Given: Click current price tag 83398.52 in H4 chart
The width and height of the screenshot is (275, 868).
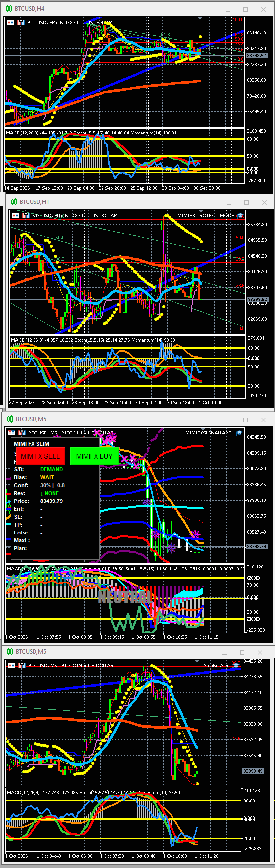Looking at the screenshot, I should click(x=256, y=56).
